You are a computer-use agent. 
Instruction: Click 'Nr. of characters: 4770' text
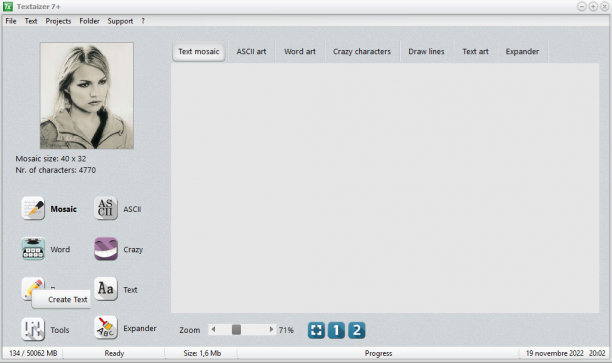pyautogui.click(x=55, y=170)
